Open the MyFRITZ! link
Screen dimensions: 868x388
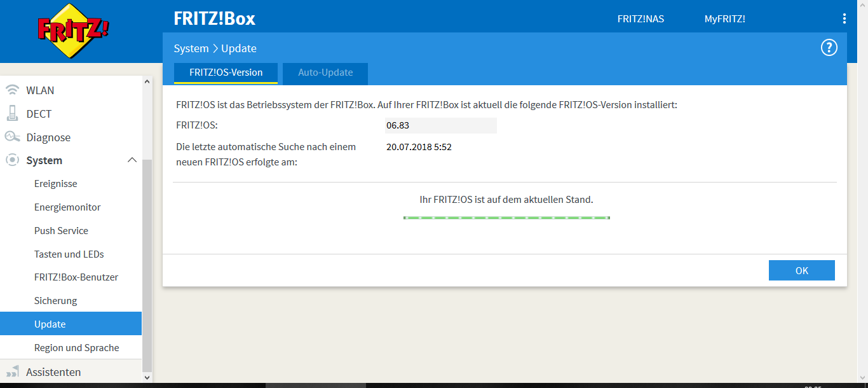coord(724,19)
